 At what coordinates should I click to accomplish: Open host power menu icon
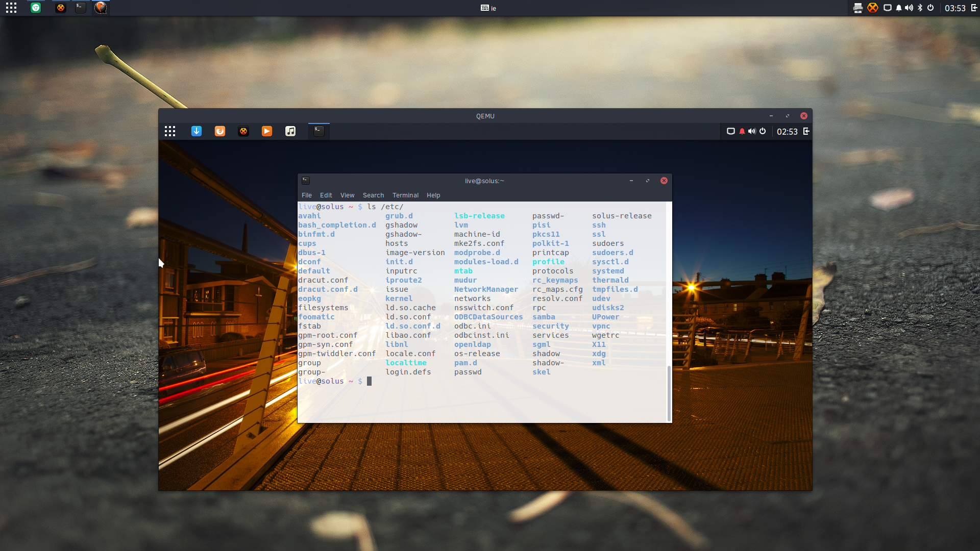(x=930, y=8)
